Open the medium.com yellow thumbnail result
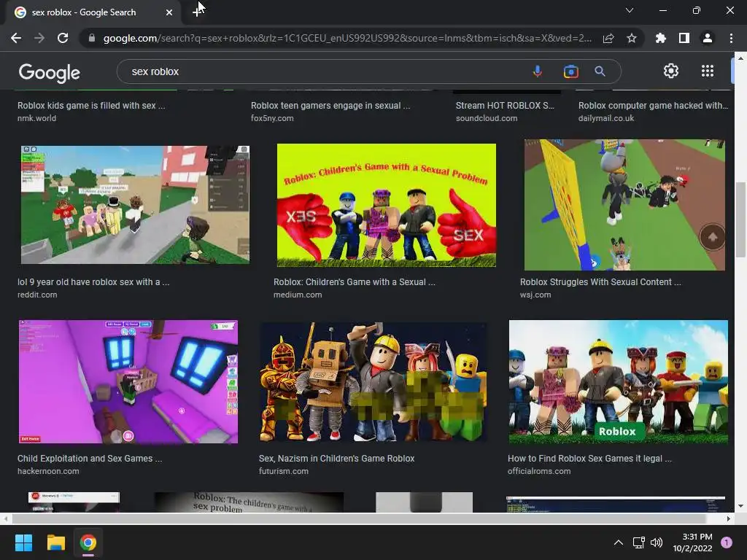 pos(387,205)
